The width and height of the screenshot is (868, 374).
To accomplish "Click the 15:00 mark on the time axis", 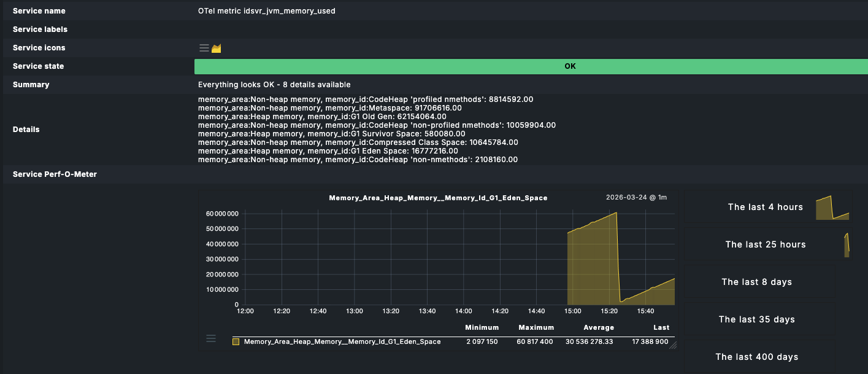I will pyautogui.click(x=572, y=311).
